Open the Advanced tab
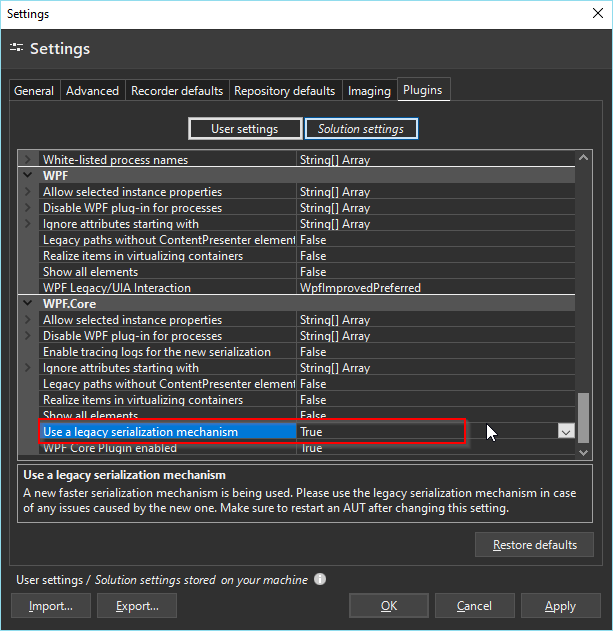Viewport: 613px width, 631px height. pos(93,91)
